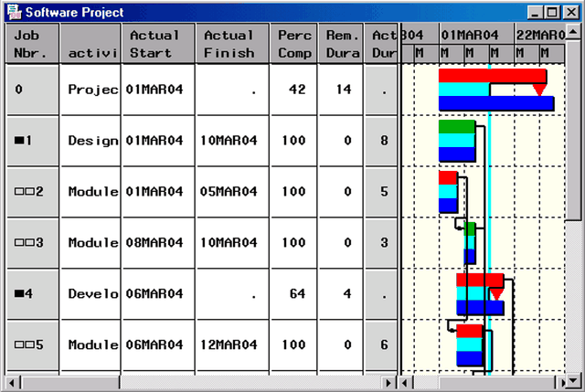Screen dimensions: 585x392
Task: Click the Actual Start column header
Action: tap(157, 44)
